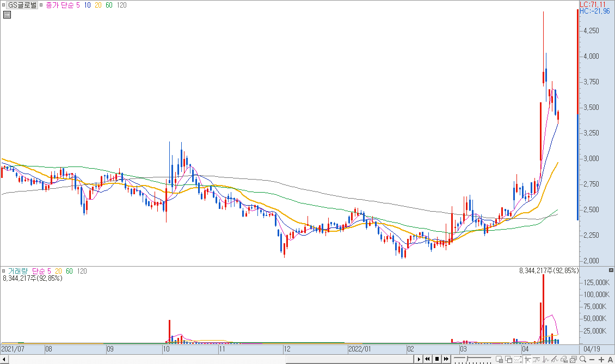Click the erase all drawings icon

pyautogui.click(x=564, y=359)
